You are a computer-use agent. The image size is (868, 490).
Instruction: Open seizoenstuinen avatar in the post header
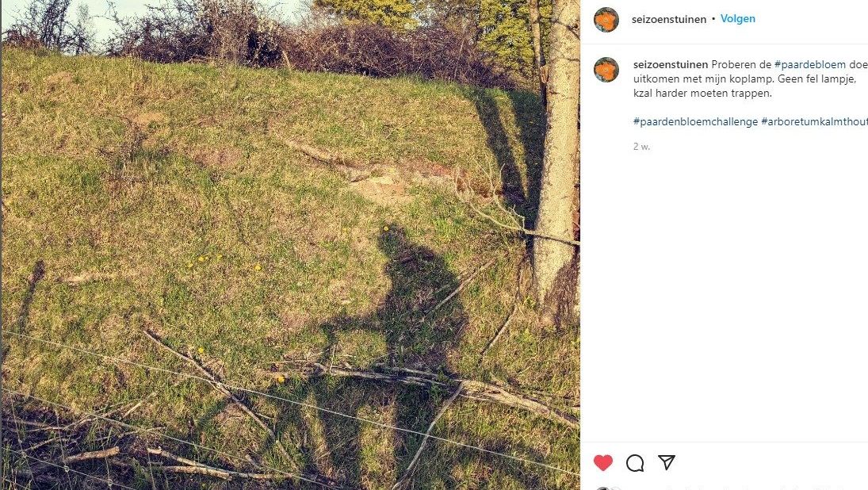(x=606, y=20)
